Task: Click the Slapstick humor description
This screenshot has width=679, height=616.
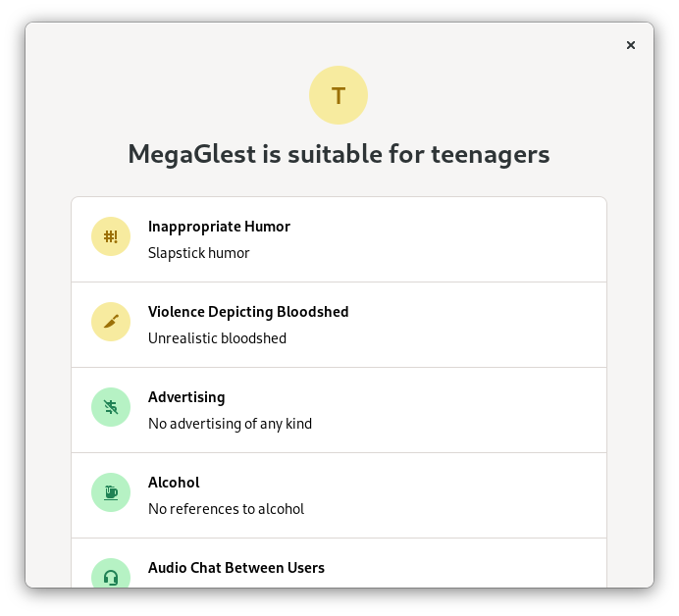Action: click(x=199, y=253)
